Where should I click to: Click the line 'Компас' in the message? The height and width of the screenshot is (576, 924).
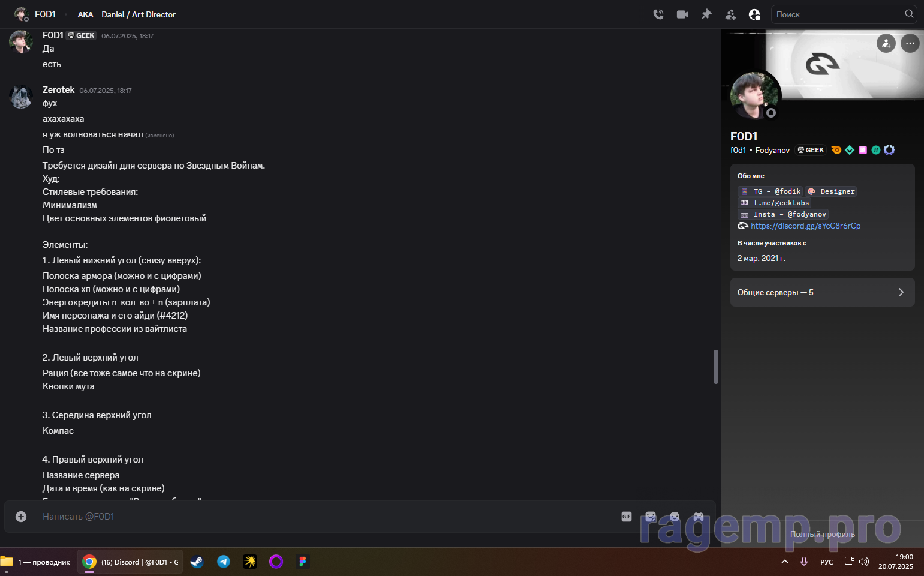point(58,431)
